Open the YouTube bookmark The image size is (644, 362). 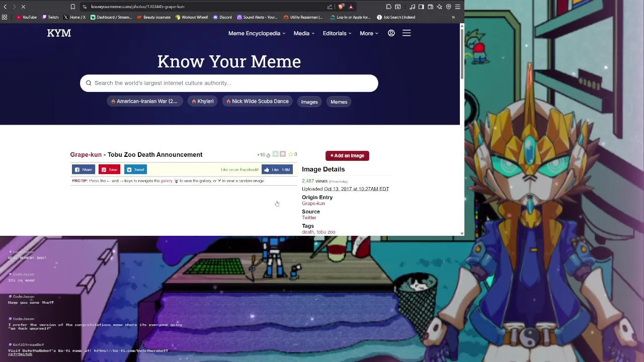point(27,17)
